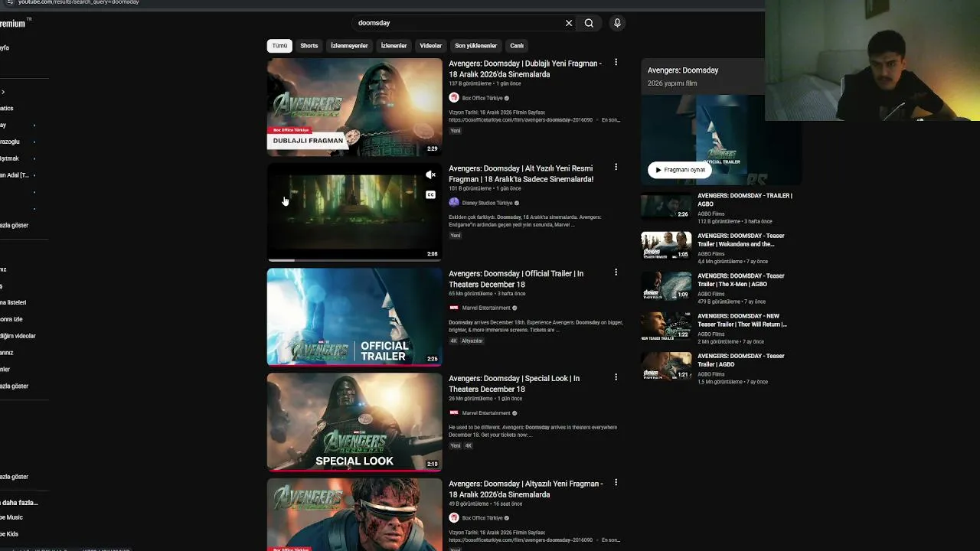
Task: Open more options for the Altyazılı Yeni Fragman result
Action: tap(616, 483)
